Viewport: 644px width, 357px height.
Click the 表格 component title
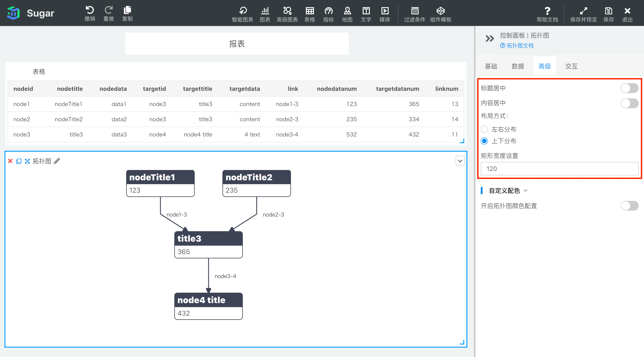tap(39, 72)
